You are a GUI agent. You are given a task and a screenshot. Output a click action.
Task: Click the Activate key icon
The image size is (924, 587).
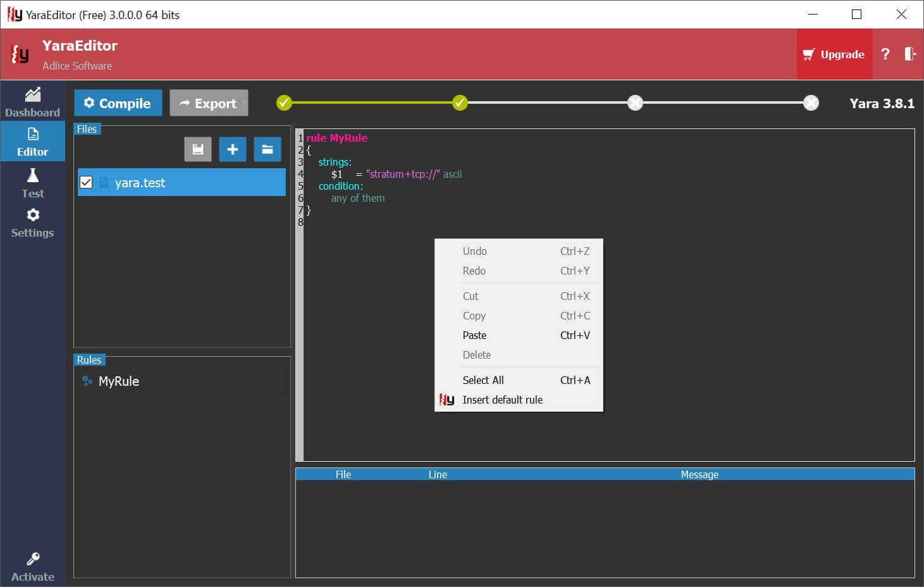pyautogui.click(x=33, y=559)
